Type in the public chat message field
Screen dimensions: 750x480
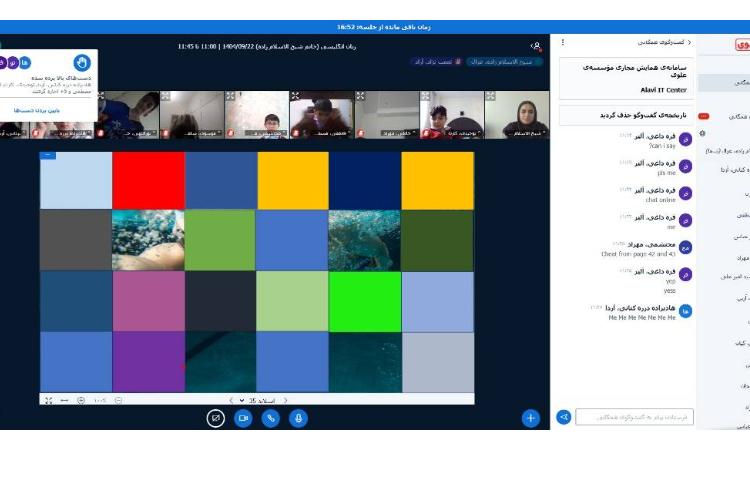(634, 417)
